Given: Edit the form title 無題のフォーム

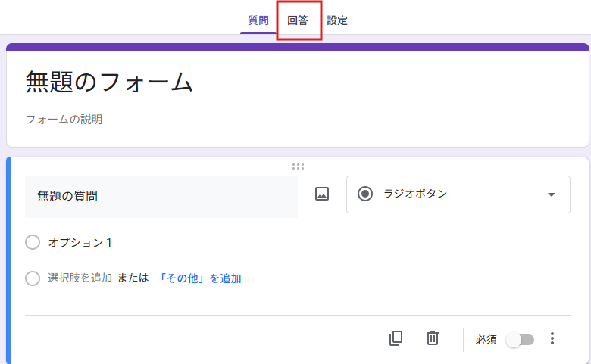Looking at the screenshot, I should tap(109, 82).
